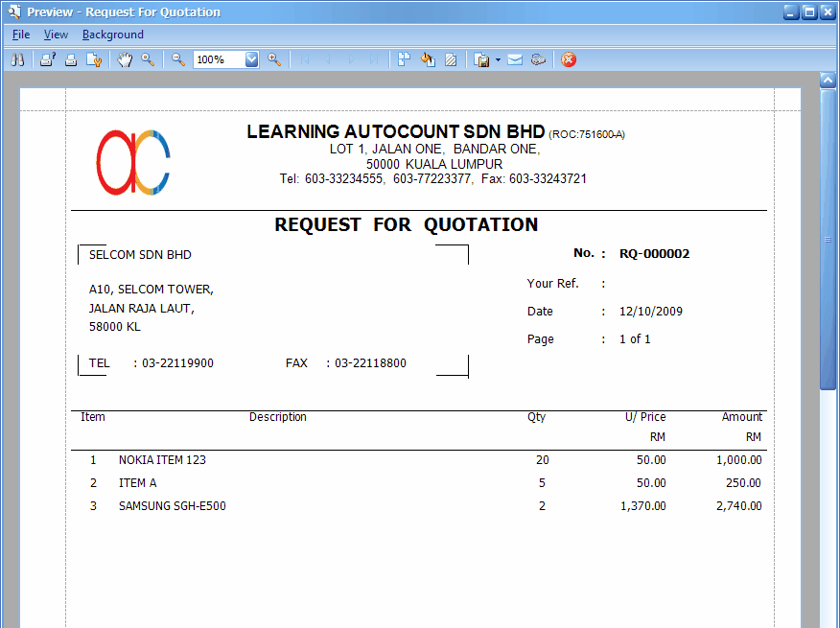Click the vertical scrollbar up arrow

(x=828, y=81)
